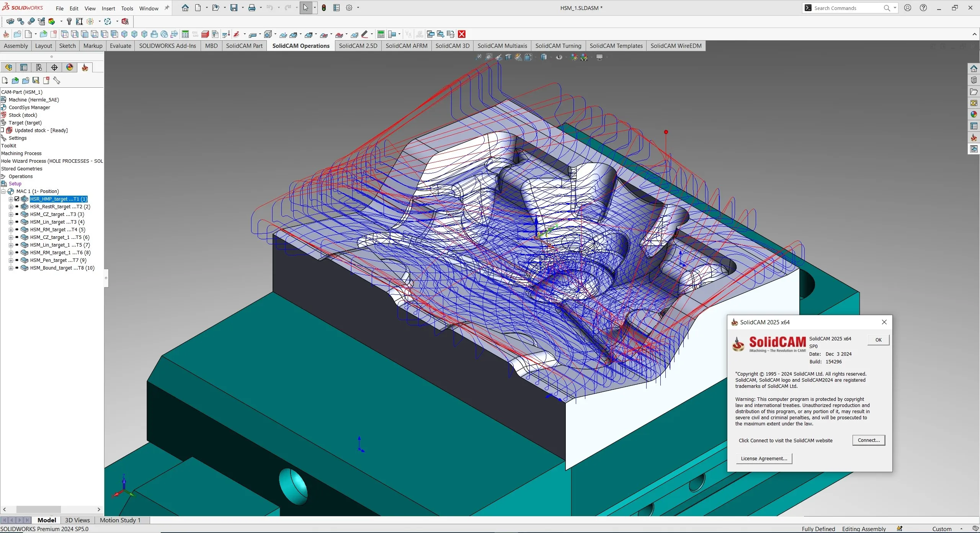
Task: Expand the HSM_Bound_target operation node
Action: 11,268
